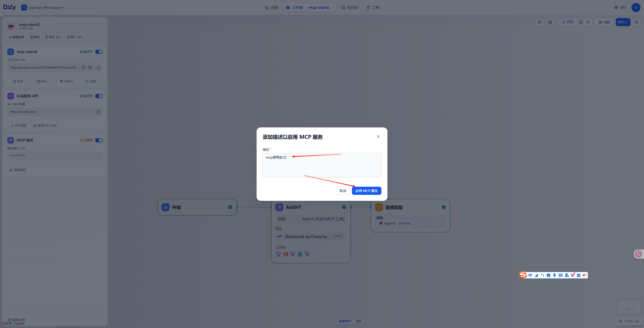Toggle the mcp-chart2 app running switch
Image resolution: width=644 pixels, height=328 pixels.
click(x=99, y=52)
